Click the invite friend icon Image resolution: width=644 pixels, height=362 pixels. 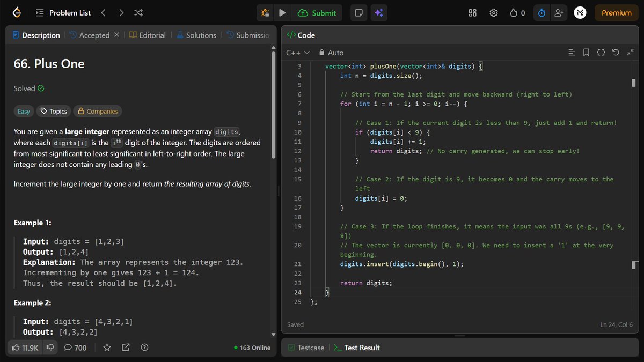(559, 13)
